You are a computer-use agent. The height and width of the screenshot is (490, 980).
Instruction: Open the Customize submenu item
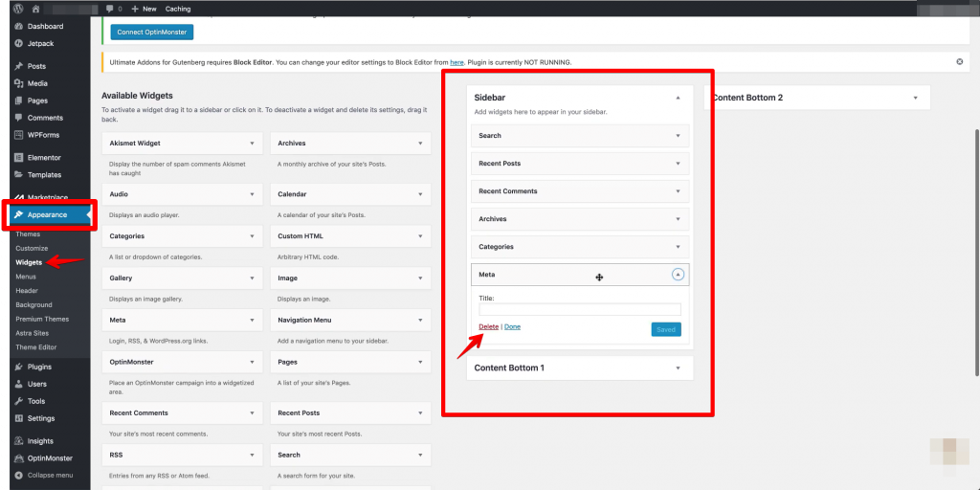pyautogui.click(x=32, y=248)
